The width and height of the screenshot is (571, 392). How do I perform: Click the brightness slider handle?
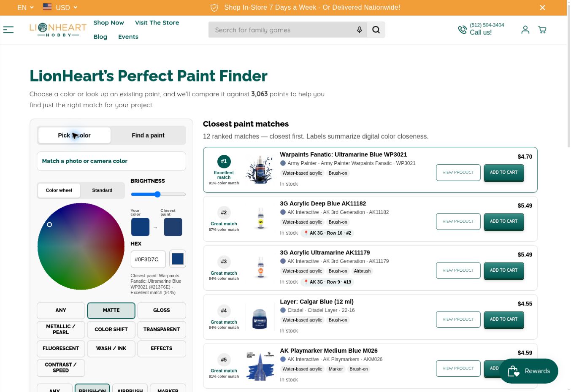point(157,195)
